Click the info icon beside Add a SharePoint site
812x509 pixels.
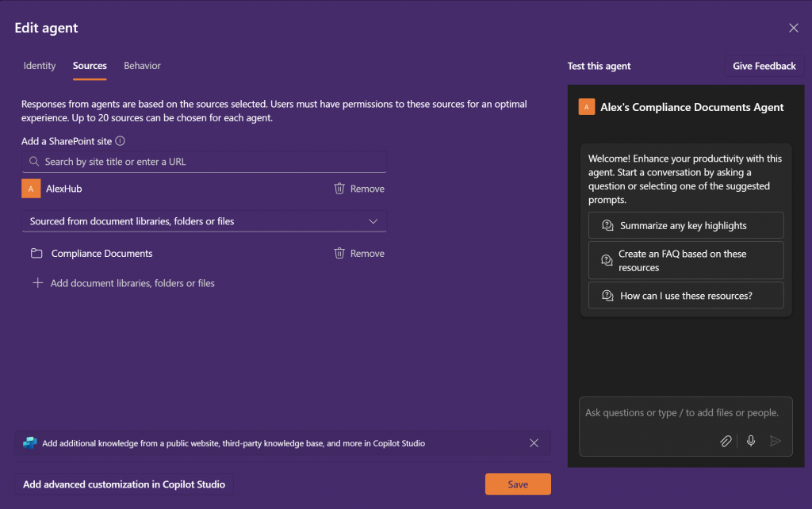121,141
